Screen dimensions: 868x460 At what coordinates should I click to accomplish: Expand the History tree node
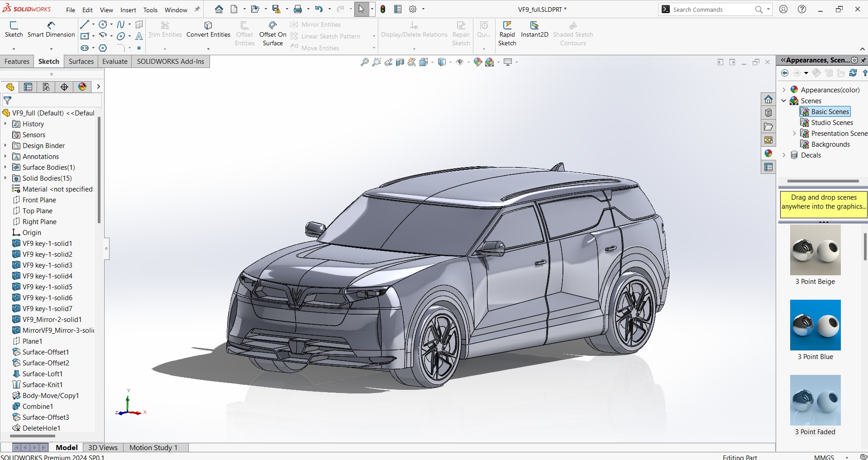(5, 124)
